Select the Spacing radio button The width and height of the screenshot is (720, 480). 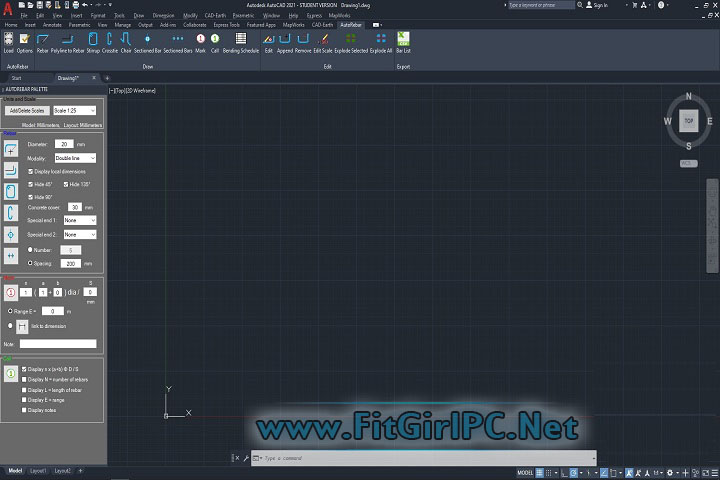tap(31, 263)
